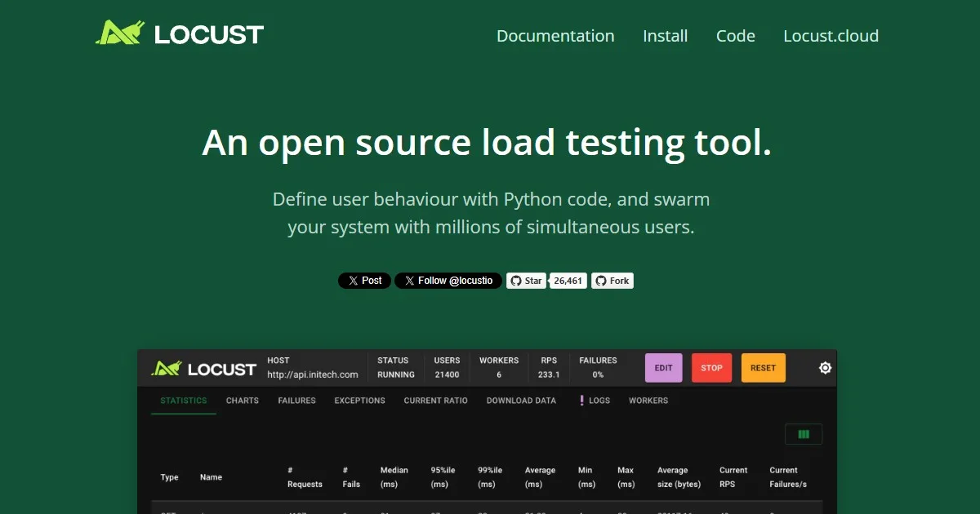Image resolution: width=980 pixels, height=514 pixels.
Task: Click the '99%ile (ms)' column header
Action: (x=490, y=477)
